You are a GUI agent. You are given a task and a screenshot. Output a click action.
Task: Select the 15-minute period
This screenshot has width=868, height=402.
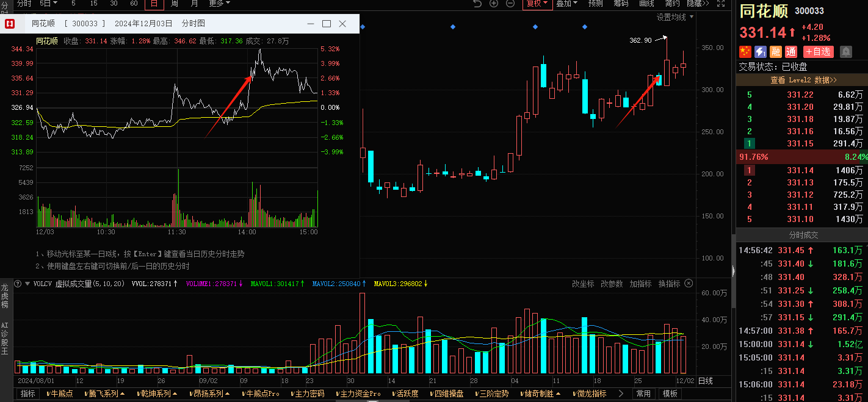[x=93, y=4]
